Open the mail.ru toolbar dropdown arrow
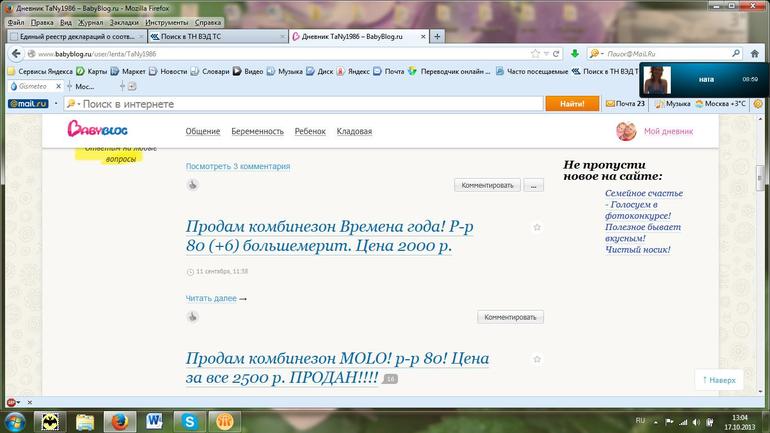The height and width of the screenshot is (433, 770). (56, 104)
